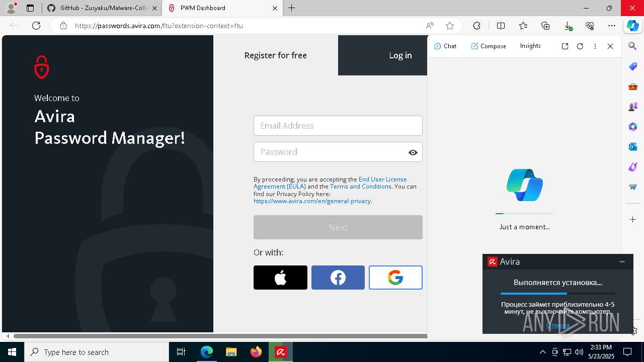Open Edge sidebar Outlook icon
Image resolution: width=644 pixels, height=362 pixels.
633,147
